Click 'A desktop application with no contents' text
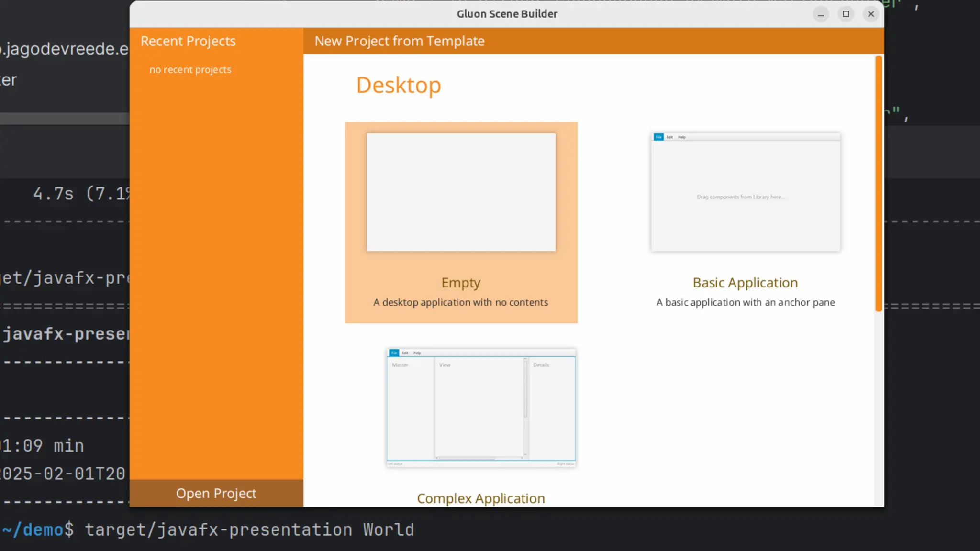 pos(460,302)
